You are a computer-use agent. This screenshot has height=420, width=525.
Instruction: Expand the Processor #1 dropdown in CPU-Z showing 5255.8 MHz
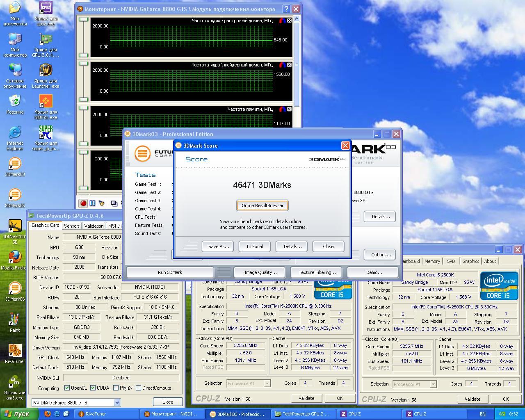click(267, 383)
